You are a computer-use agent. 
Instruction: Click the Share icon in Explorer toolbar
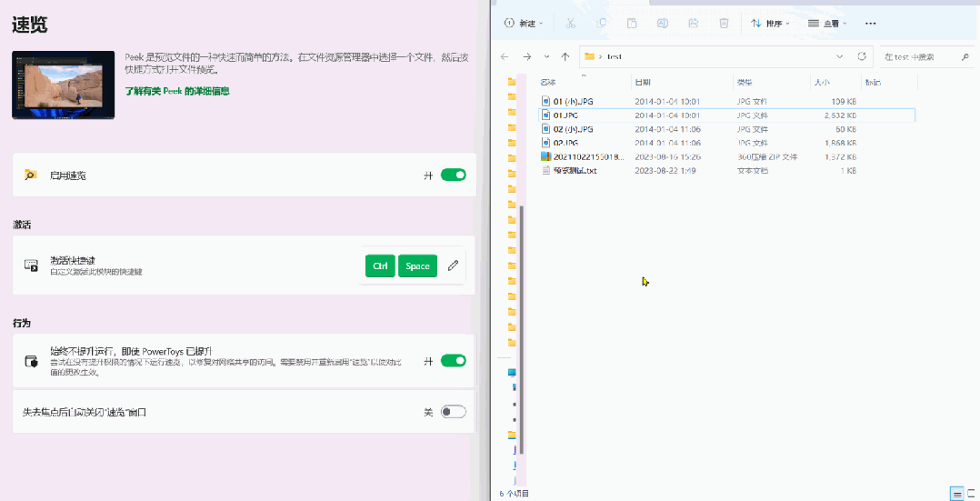point(693,23)
